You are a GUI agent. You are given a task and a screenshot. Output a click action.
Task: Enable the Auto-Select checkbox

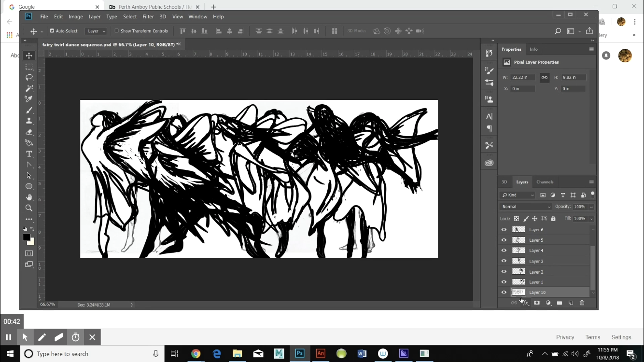tap(51, 30)
